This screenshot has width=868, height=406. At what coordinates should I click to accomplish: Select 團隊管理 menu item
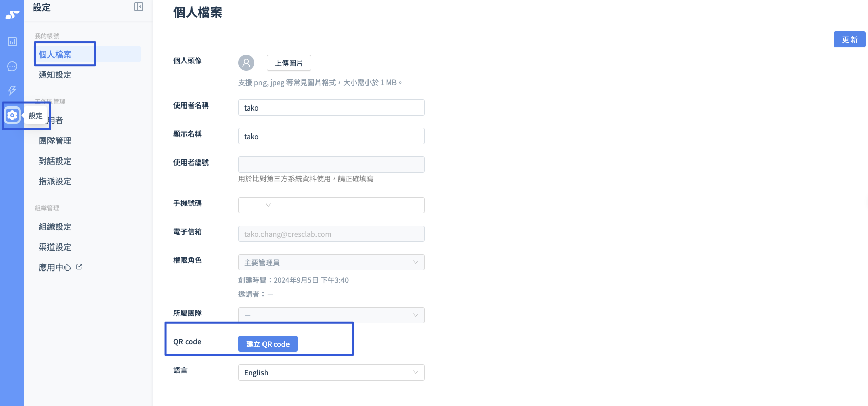[55, 141]
